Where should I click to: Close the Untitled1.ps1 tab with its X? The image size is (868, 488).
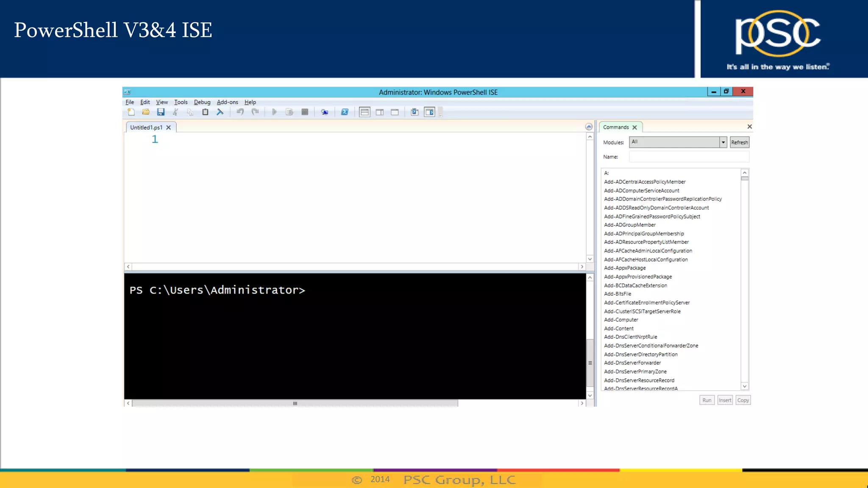tap(169, 128)
